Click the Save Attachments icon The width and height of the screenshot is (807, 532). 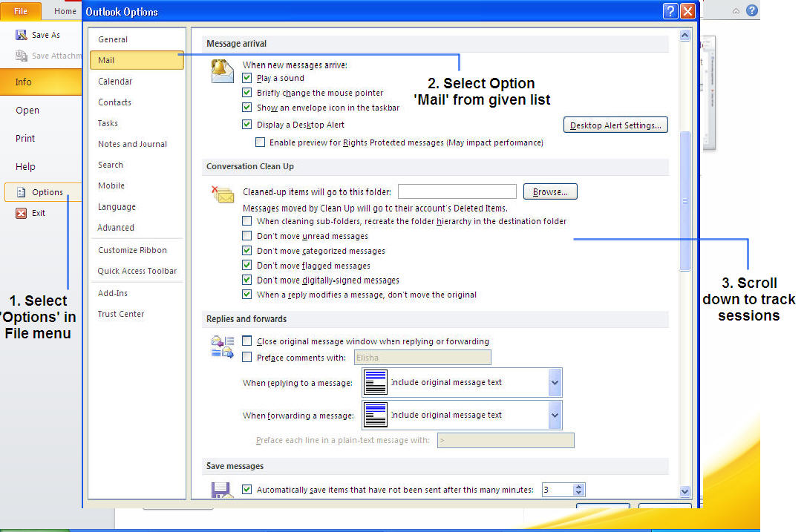pos(21,56)
